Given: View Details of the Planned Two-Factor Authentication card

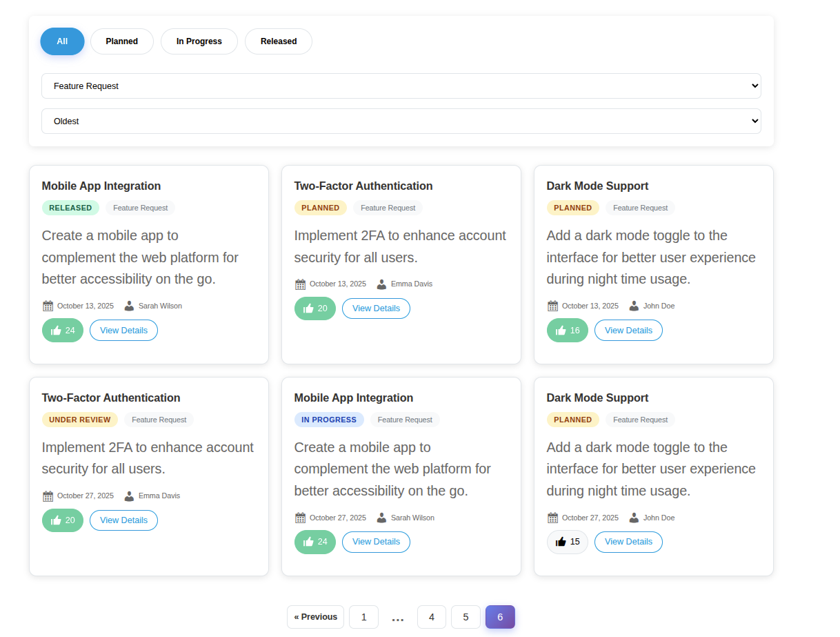Looking at the screenshot, I should click(376, 308).
